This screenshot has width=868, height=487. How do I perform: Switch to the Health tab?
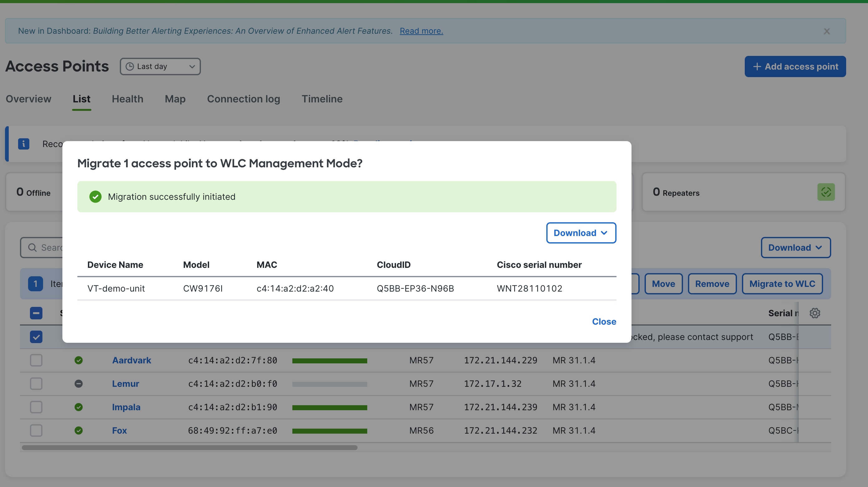click(127, 99)
